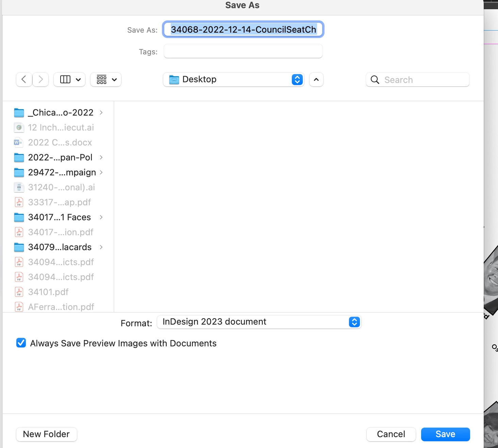Expand the 34017...1 Faces folder chevron

click(x=101, y=217)
